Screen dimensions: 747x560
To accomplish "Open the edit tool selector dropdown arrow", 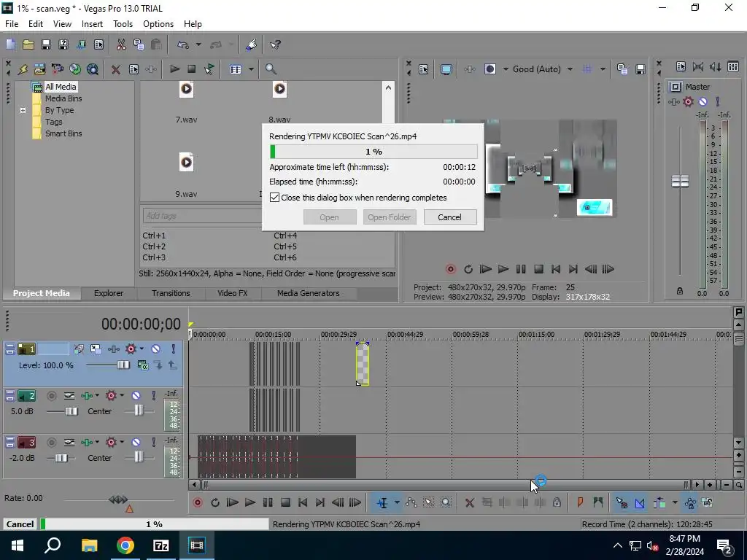I will 397,503.
